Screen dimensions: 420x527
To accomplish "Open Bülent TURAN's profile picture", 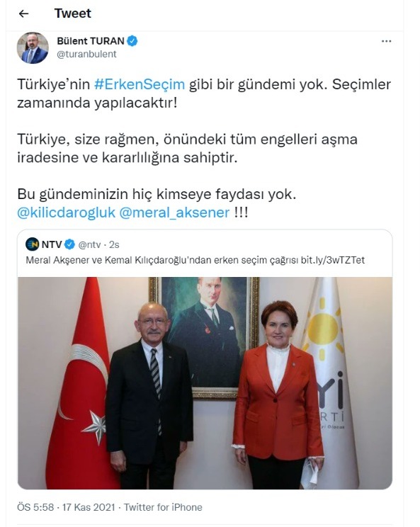I will (33, 47).
